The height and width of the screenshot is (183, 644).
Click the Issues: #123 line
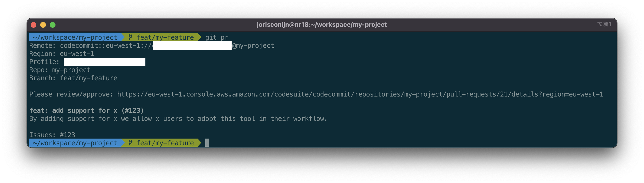(x=52, y=135)
